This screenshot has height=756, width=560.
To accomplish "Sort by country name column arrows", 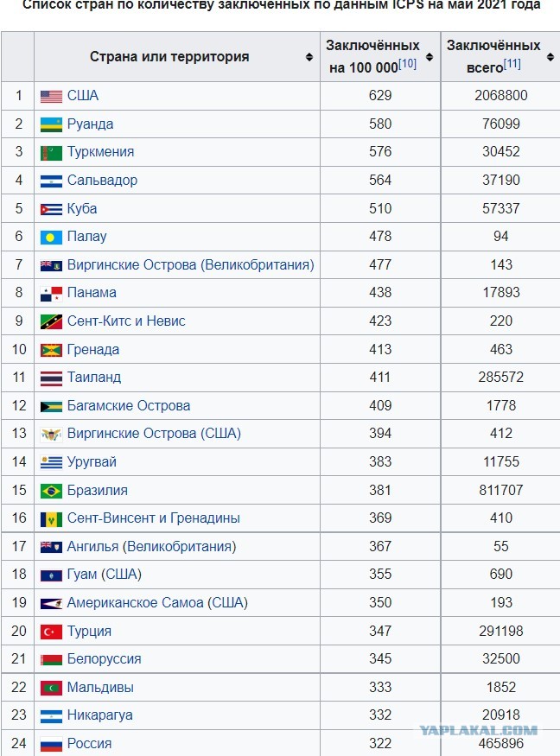I will [309, 57].
